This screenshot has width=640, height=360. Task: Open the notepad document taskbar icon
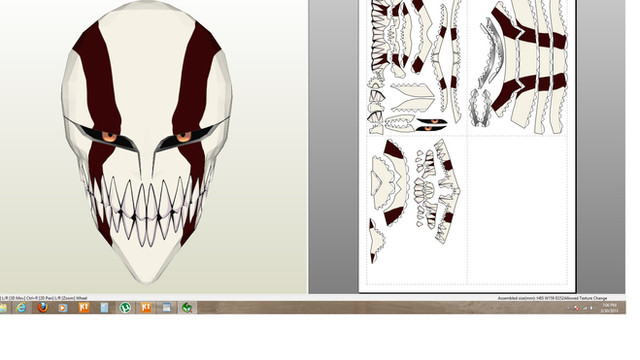(104, 308)
